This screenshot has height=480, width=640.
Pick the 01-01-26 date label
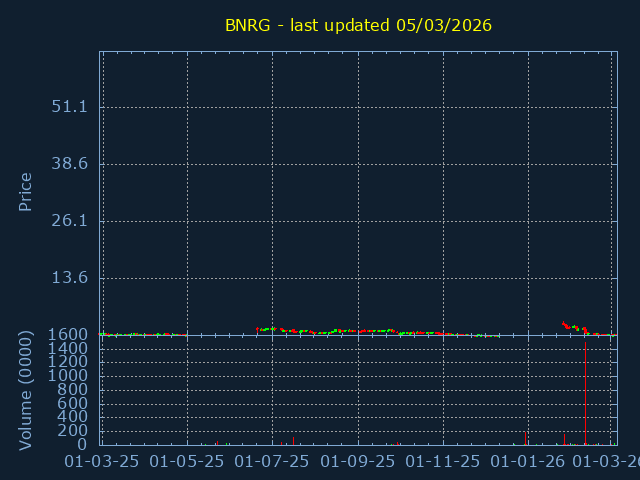[528, 462]
